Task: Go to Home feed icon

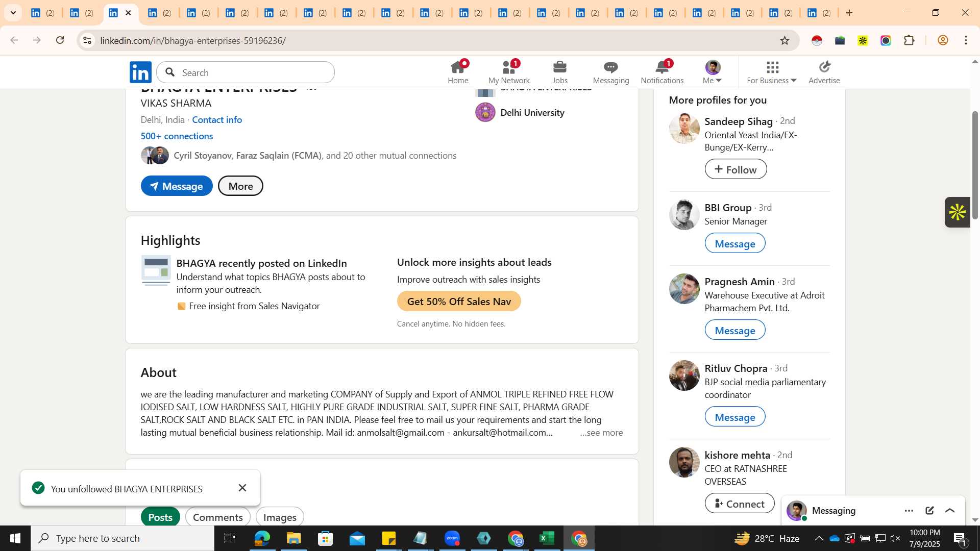Action: click(458, 72)
